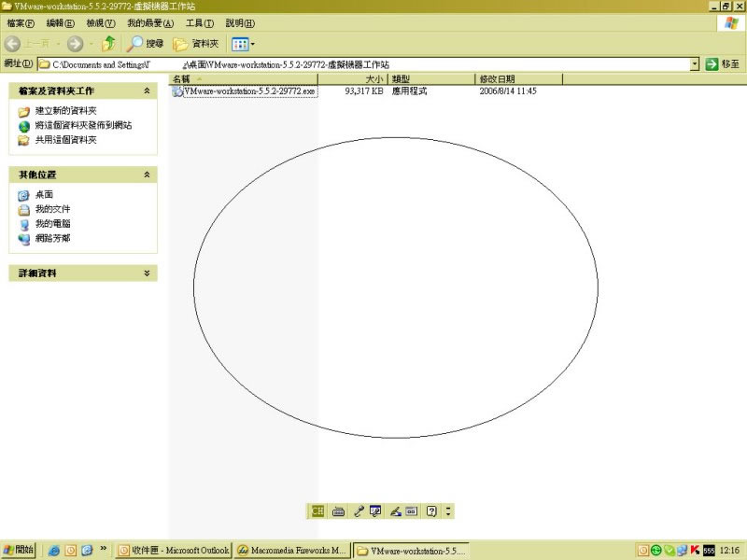Image resolution: width=747 pixels, height=560 pixels.
Task: Open the 我的最愛(A) menu
Action: tap(150, 22)
